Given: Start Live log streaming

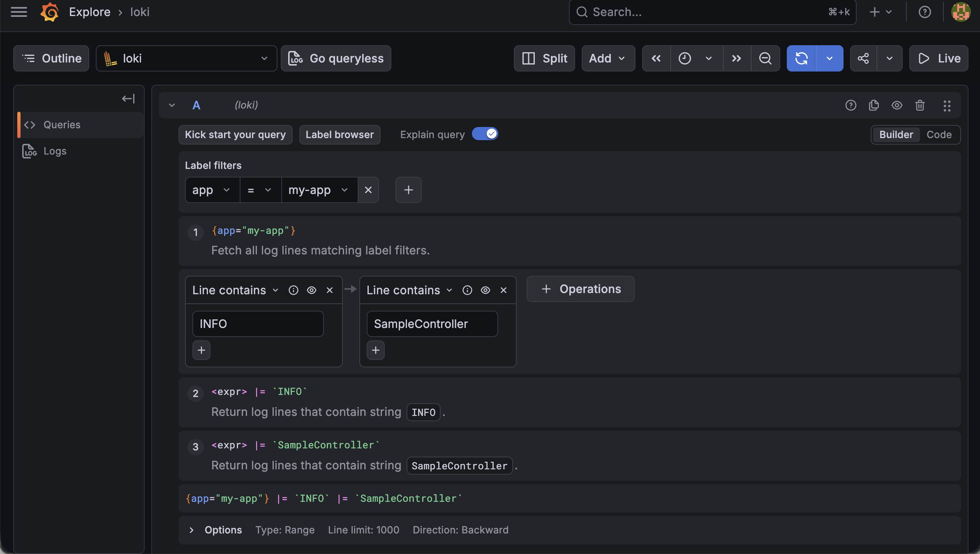Looking at the screenshot, I should (938, 58).
